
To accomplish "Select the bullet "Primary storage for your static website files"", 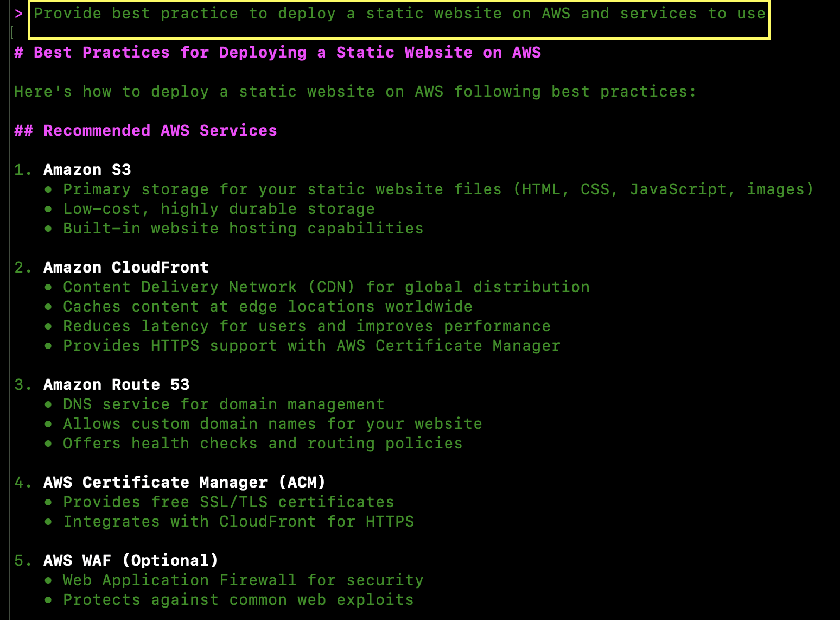I will tap(438, 189).
